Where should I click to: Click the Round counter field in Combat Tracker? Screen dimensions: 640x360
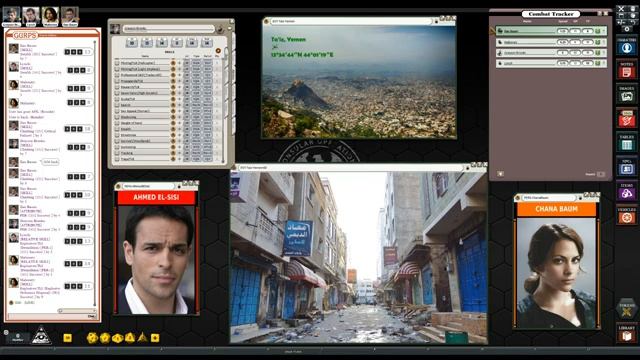tap(601, 174)
